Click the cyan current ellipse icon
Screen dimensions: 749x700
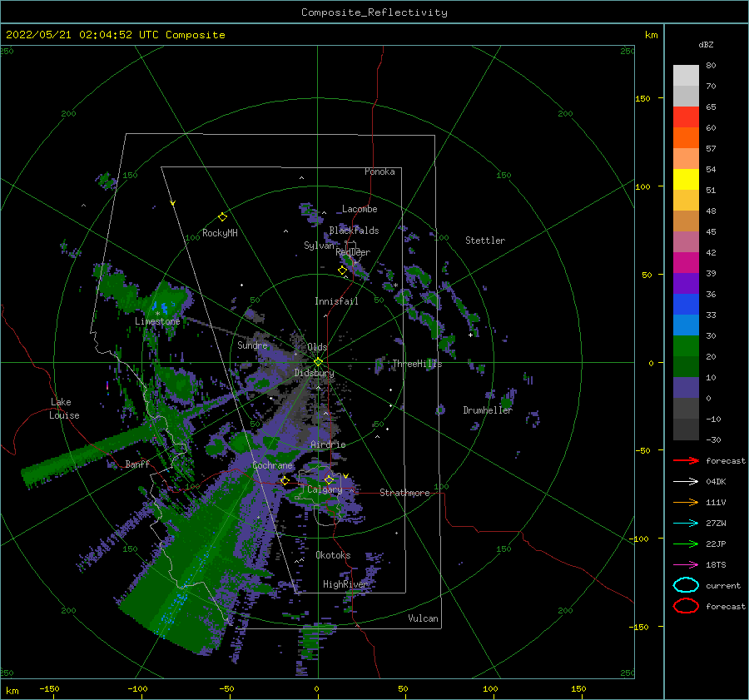point(686,585)
